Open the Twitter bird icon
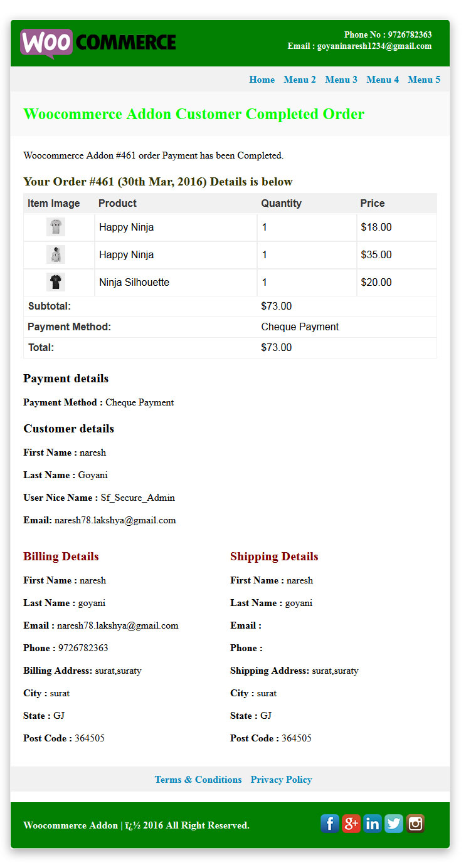Image resolution: width=466 pixels, height=868 pixels. tap(394, 824)
